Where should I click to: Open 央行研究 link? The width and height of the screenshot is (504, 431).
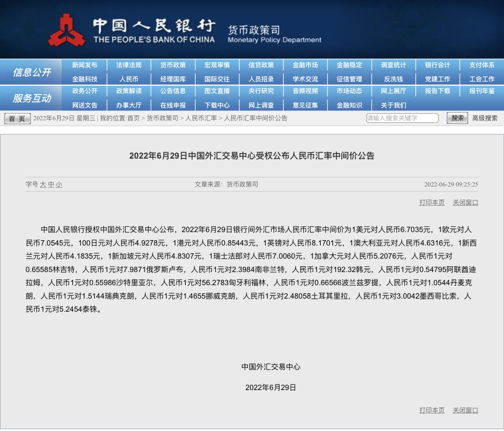pos(261,91)
